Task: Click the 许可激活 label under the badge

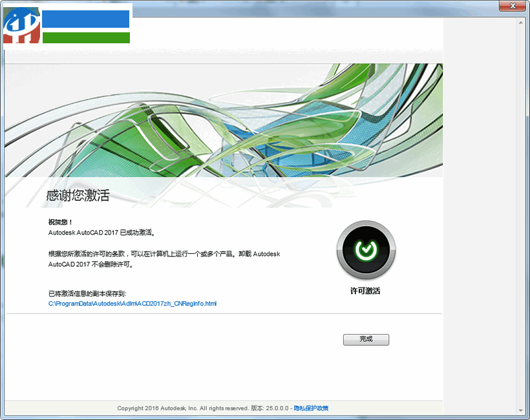Action: coord(365,291)
